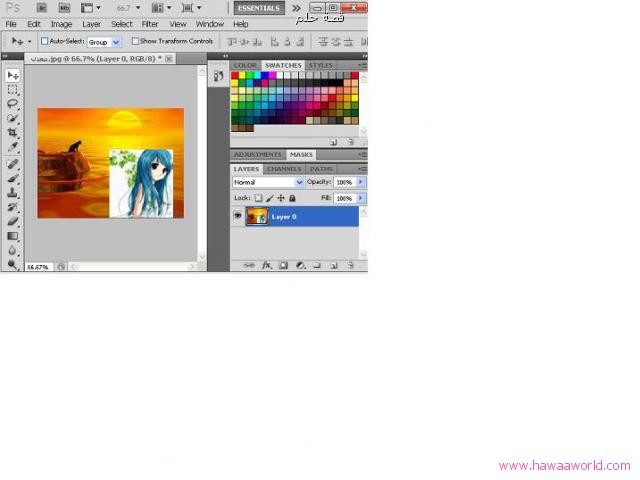640x480 pixels.
Task: Hide Layer 0 using the eye icon
Action: pyautogui.click(x=238, y=216)
